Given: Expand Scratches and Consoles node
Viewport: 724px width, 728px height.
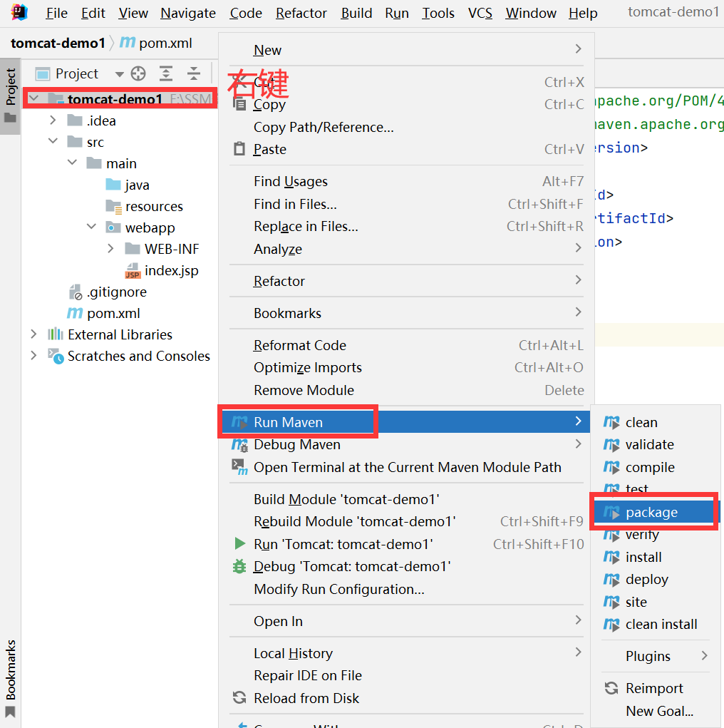Looking at the screenshot, I should pyautogui.click(x=33, y=355).
